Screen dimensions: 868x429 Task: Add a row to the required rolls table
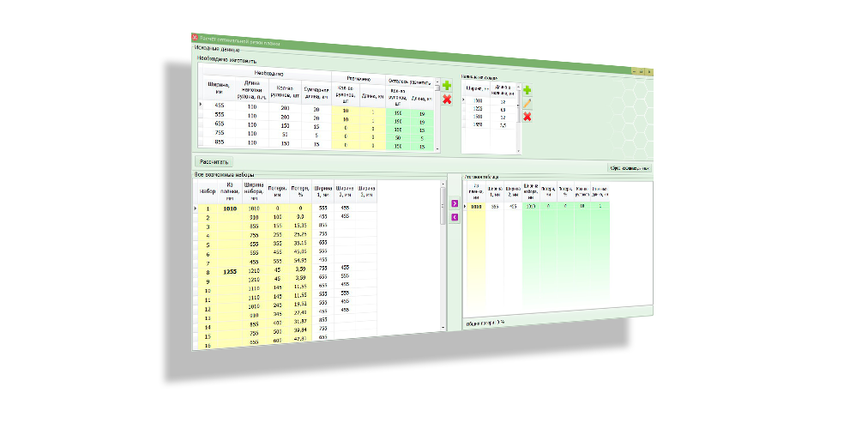(447, 86)
